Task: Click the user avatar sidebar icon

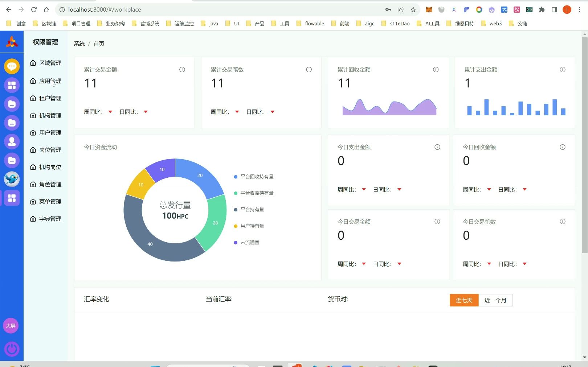Action: (12, 141)
